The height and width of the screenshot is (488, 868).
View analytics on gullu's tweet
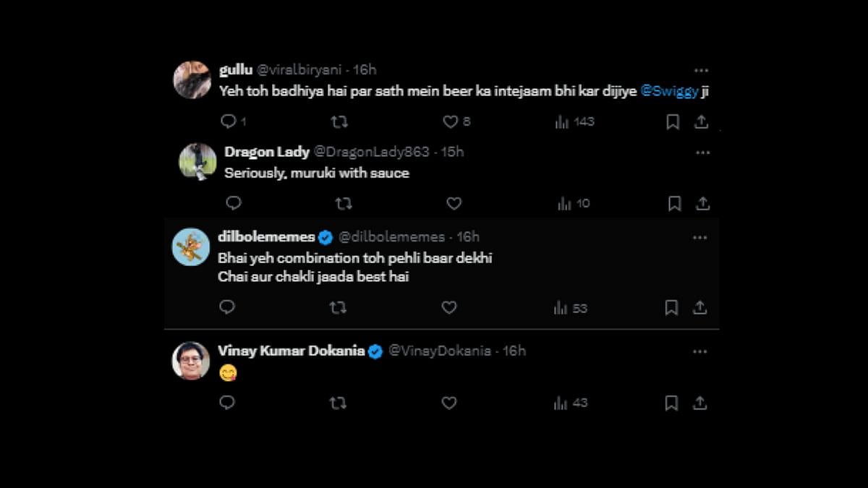574,122
